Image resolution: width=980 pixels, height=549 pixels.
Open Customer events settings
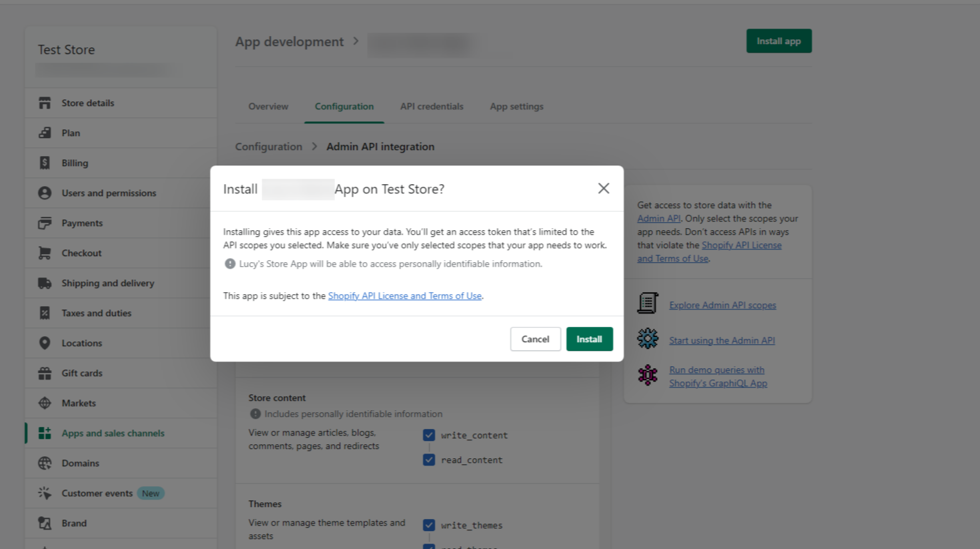click(121, 493)
